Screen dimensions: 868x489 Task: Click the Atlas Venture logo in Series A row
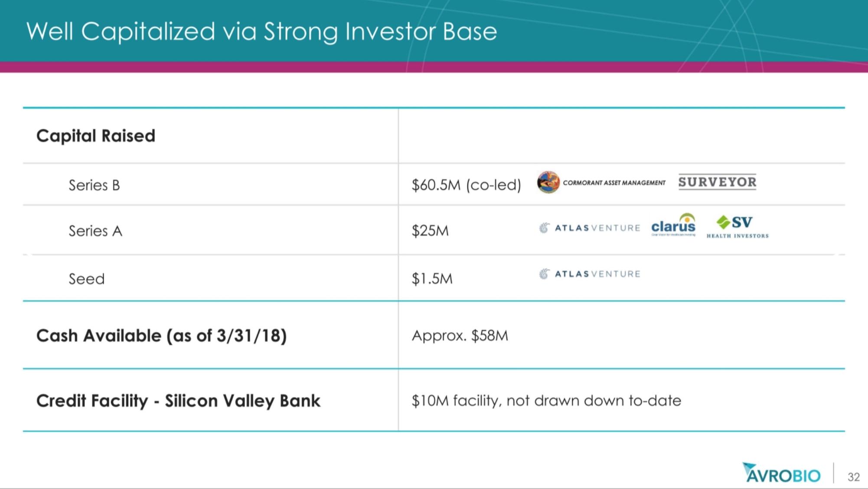point(590,228)
